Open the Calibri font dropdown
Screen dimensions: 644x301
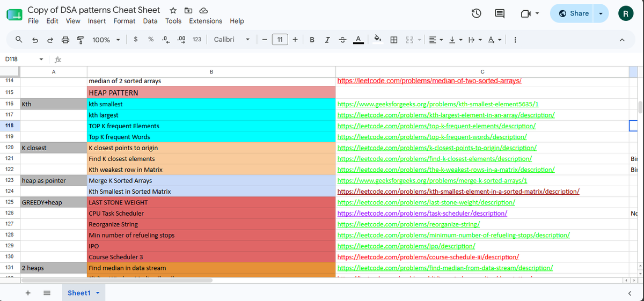232,40
